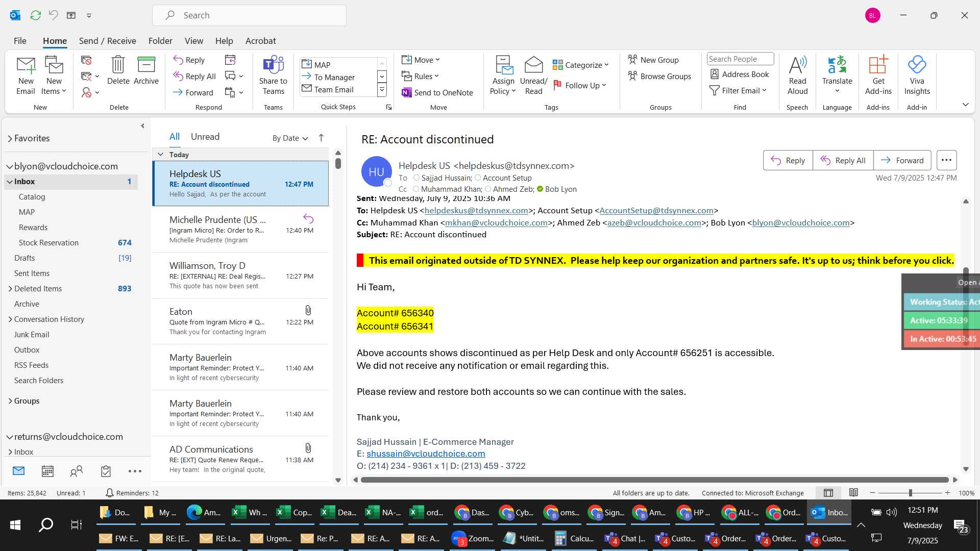
Task: Open the Help tab
Action: [224, 41]
